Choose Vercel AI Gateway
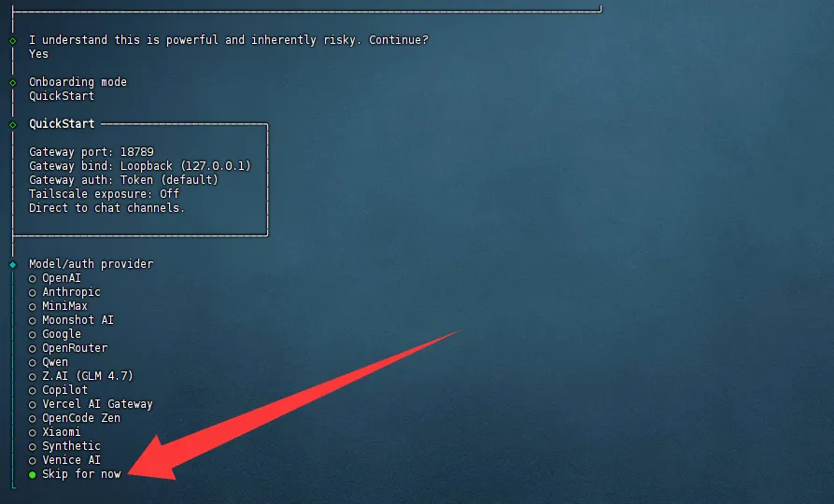The width and height of the screenshot is (834, 504). 91,403
